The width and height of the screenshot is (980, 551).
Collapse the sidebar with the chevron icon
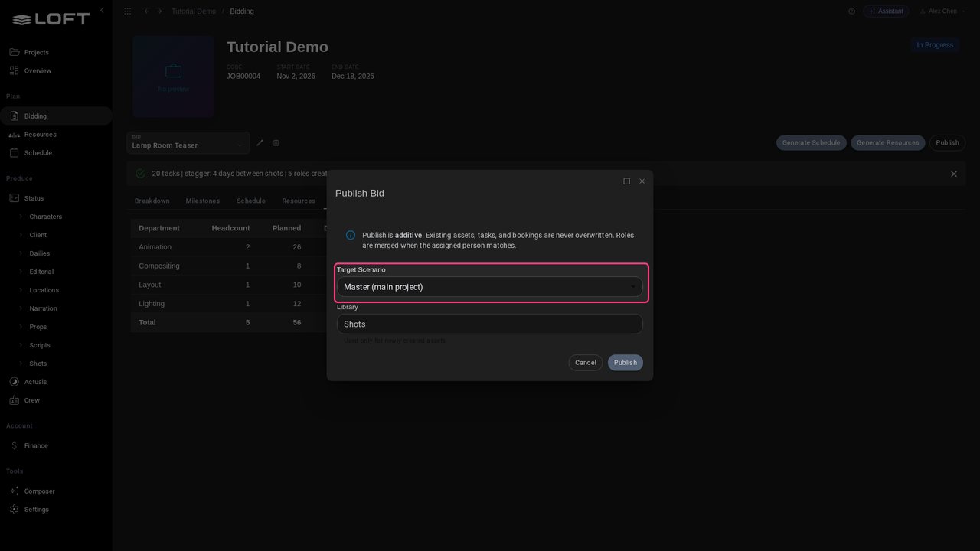102,10
